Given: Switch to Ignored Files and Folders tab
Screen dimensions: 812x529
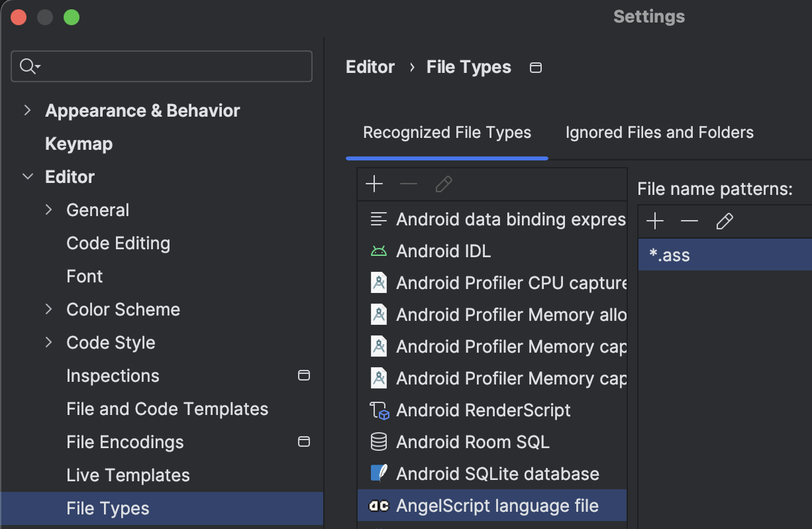Looking at the screenshot, I should pos(660,133).
